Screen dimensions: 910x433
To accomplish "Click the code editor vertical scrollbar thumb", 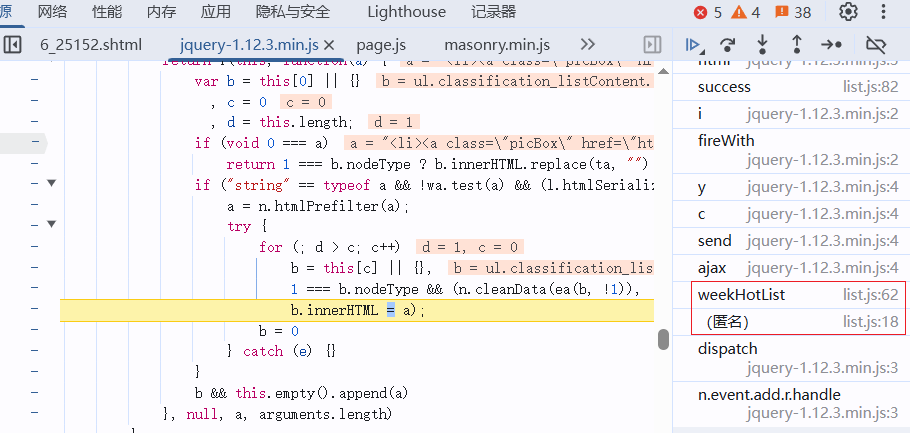I will pos(662,339).
